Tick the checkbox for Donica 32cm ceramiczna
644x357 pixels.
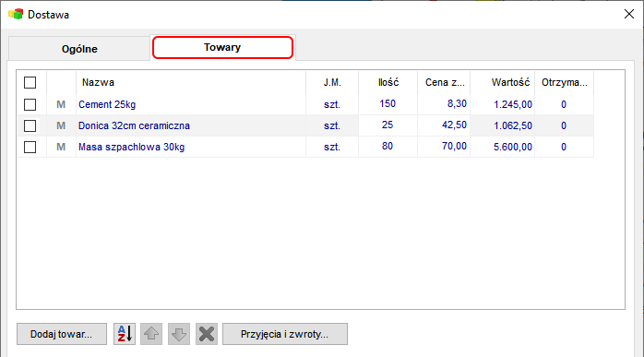click(30, 125)
